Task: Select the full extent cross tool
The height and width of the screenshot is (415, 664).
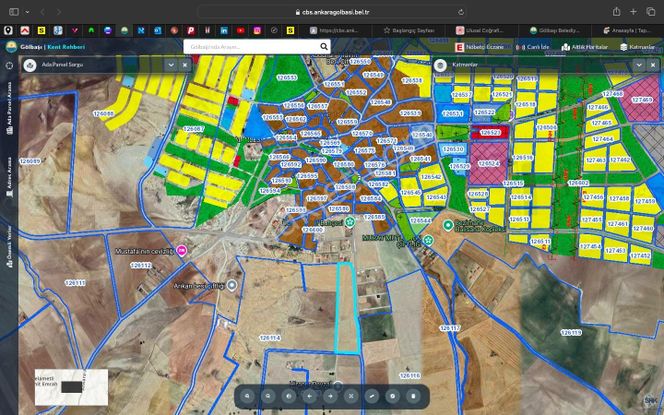Action: 350,396
